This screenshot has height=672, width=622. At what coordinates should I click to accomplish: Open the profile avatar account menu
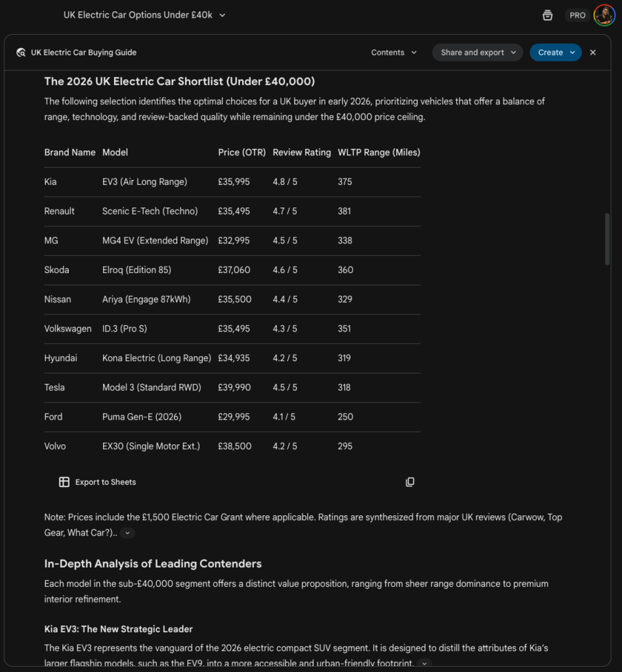coord(604,15)
